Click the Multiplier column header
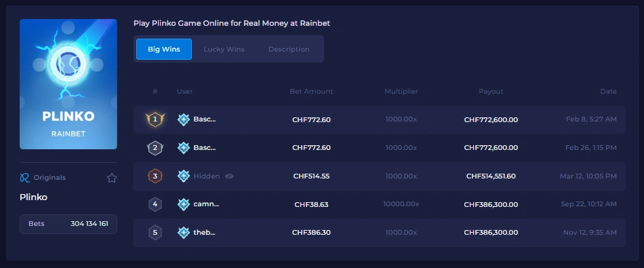The width and height of the screenshot is (644, 268). [401, 91]
